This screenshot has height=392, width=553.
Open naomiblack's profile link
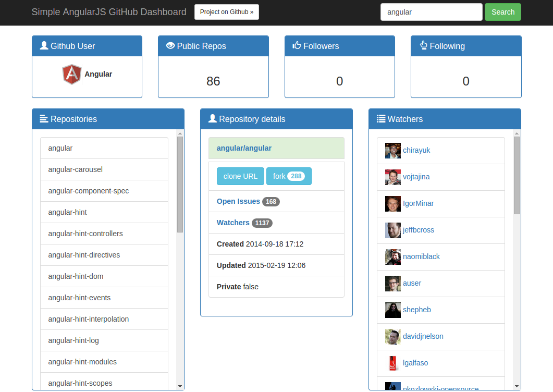(422, 256)
